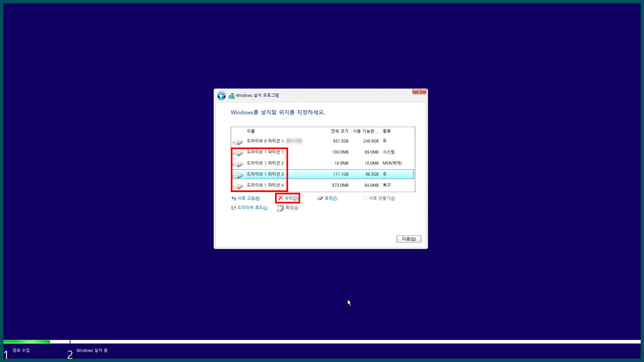Click the drive icon for 드라이브 1 파티션 4
This screenshot has width=644, height=362.
point(238,186)
